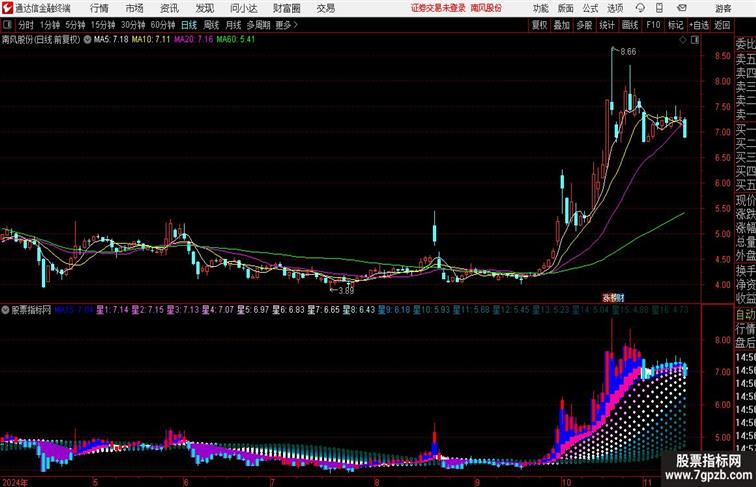Add stock with +自选 button
The height and width of the screenshot is (487, 756).
click(x=699, y=25)
